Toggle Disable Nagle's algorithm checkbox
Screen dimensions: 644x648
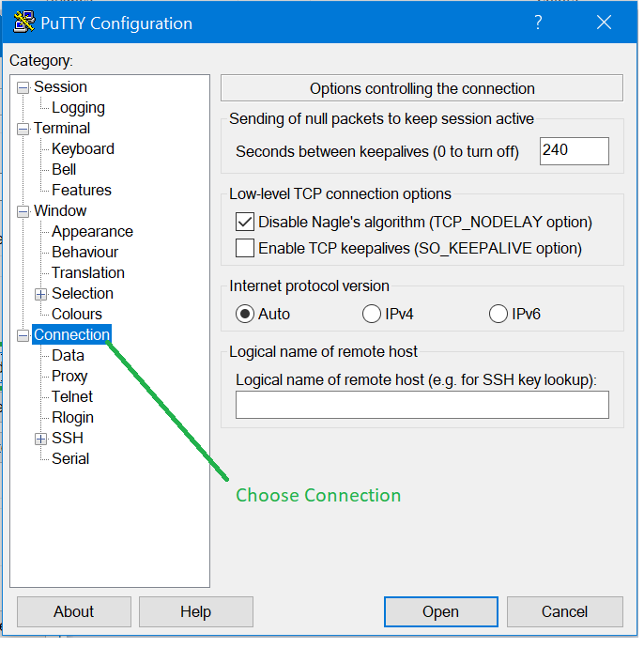coord(245,223)
